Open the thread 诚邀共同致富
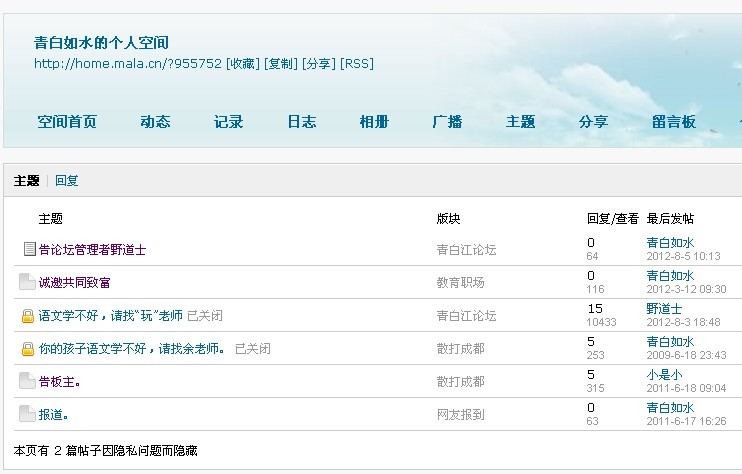Screen dimensions: 742x474 [75, 283]
